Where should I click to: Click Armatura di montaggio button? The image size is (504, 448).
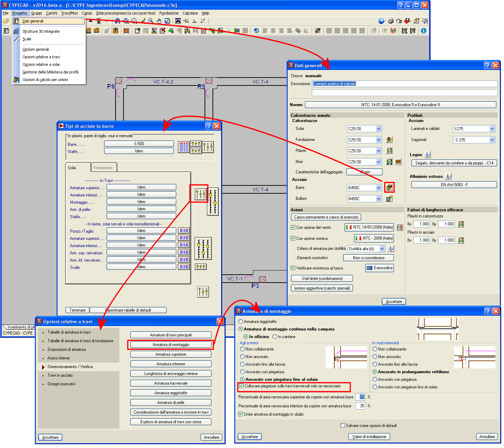[x=171, y=345]
